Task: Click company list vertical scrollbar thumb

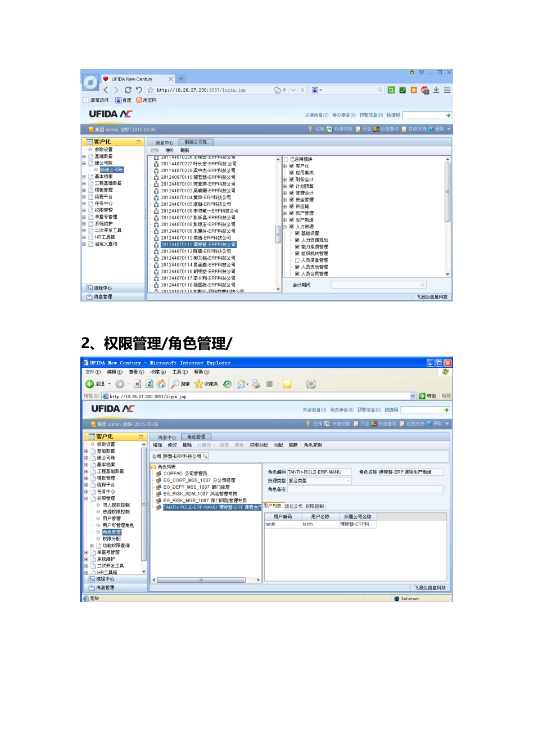Action: pos(278,234)
